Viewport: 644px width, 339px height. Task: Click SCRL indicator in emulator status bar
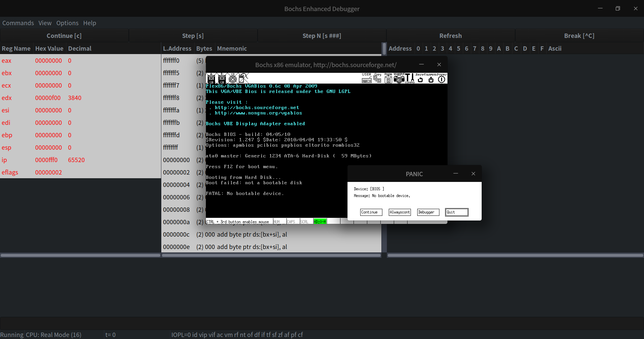pyautogui.click(x=306, y=222)
